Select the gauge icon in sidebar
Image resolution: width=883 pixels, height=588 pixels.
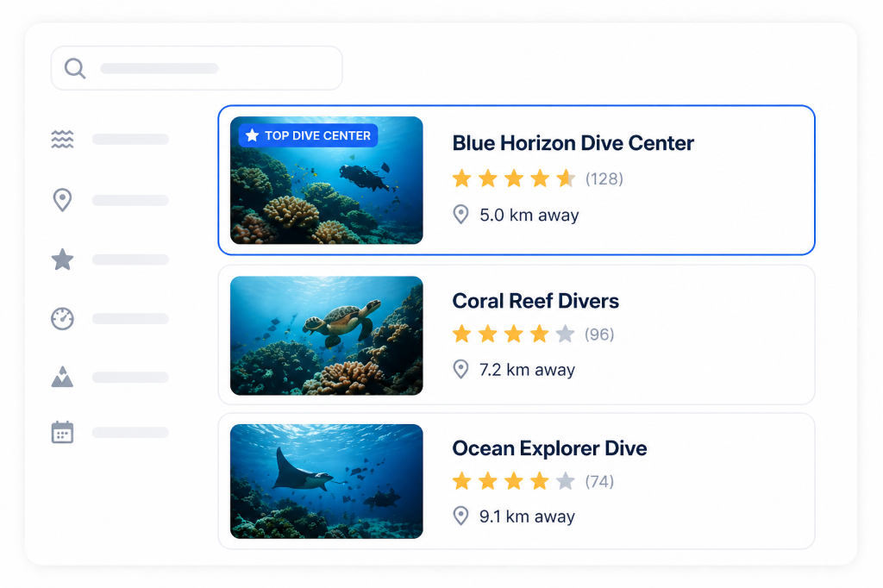click(62, 318)
